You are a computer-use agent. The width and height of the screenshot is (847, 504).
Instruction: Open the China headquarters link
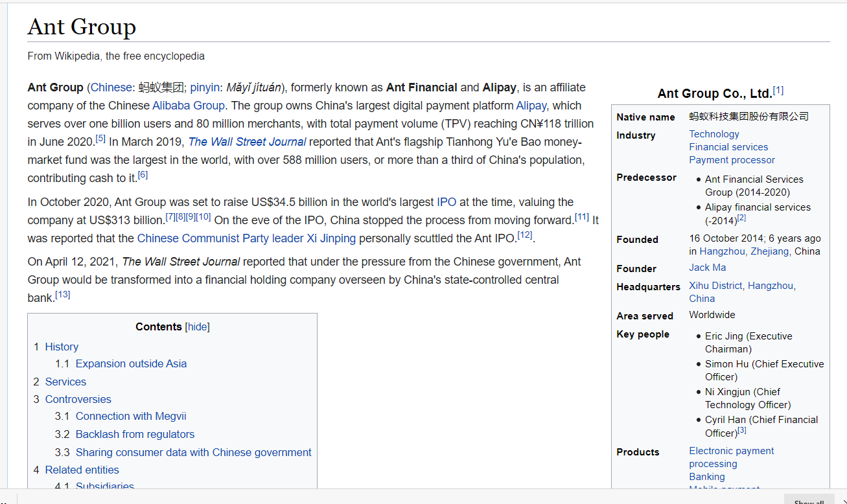(702, 299)
